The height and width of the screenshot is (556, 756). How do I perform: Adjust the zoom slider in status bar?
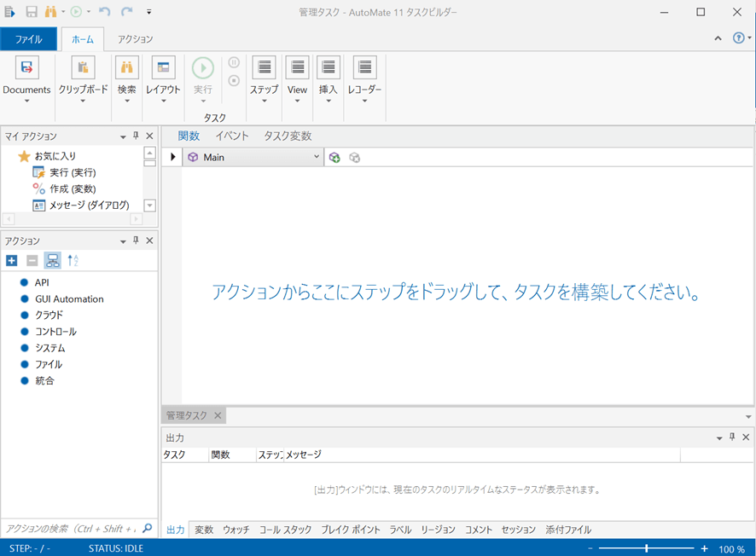click(647, 548)
